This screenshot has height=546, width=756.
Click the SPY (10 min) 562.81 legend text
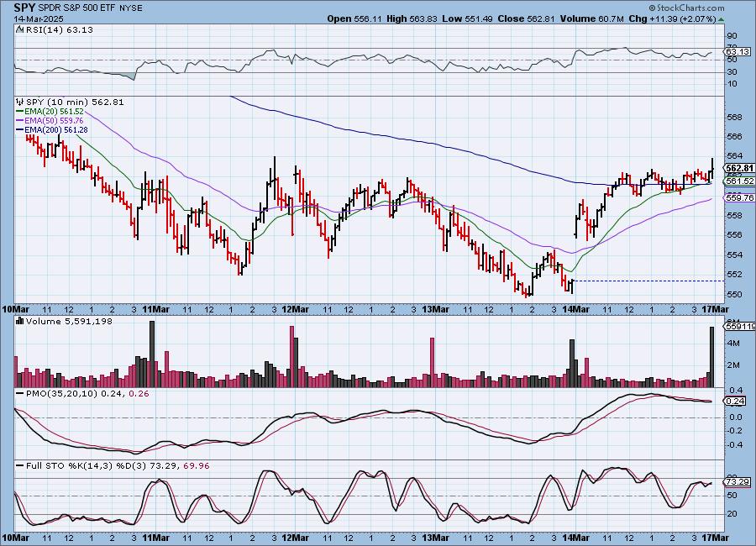[x=75, y=102]
